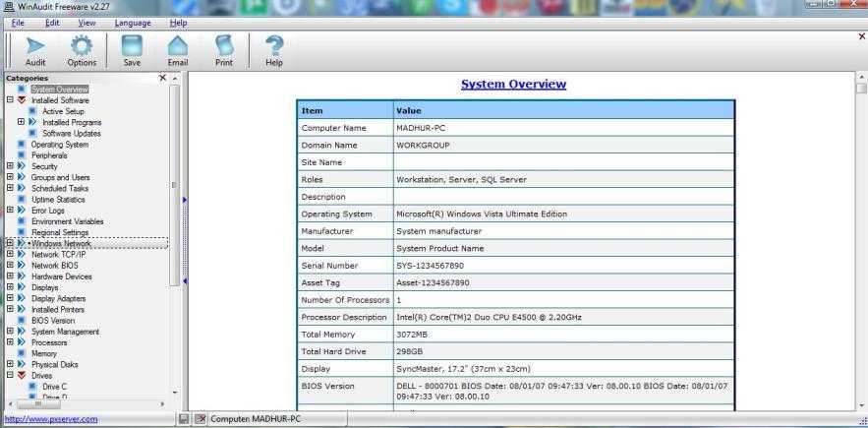
Task: Click the Item column header
Action: 345,111
